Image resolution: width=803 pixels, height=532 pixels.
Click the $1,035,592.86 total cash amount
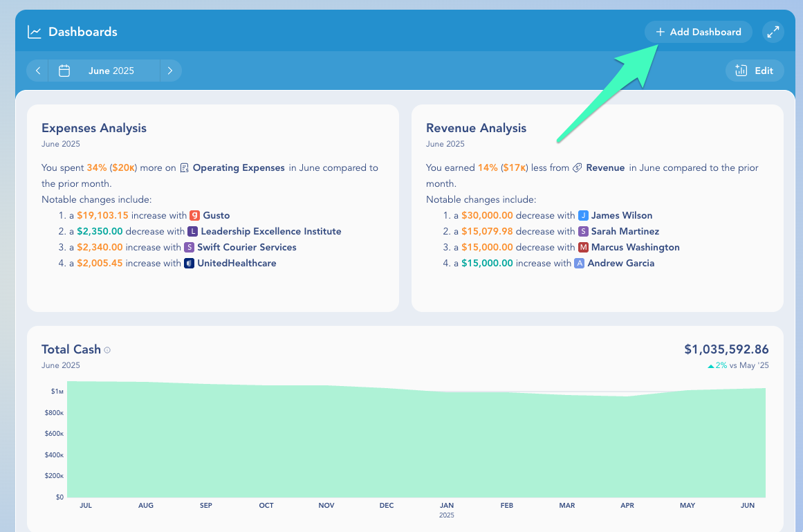726,349
